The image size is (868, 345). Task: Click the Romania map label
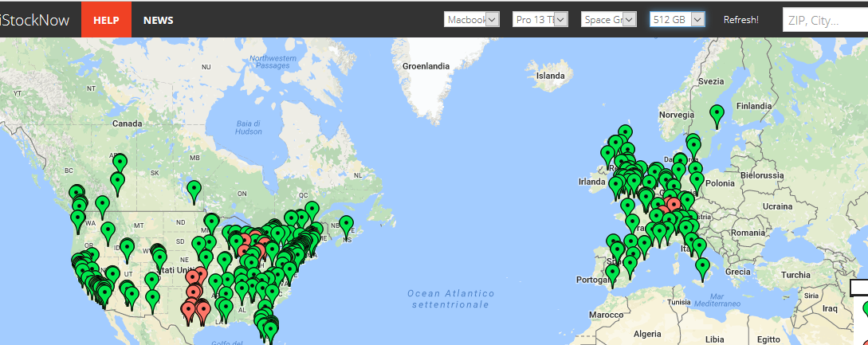tap(748, 233)
